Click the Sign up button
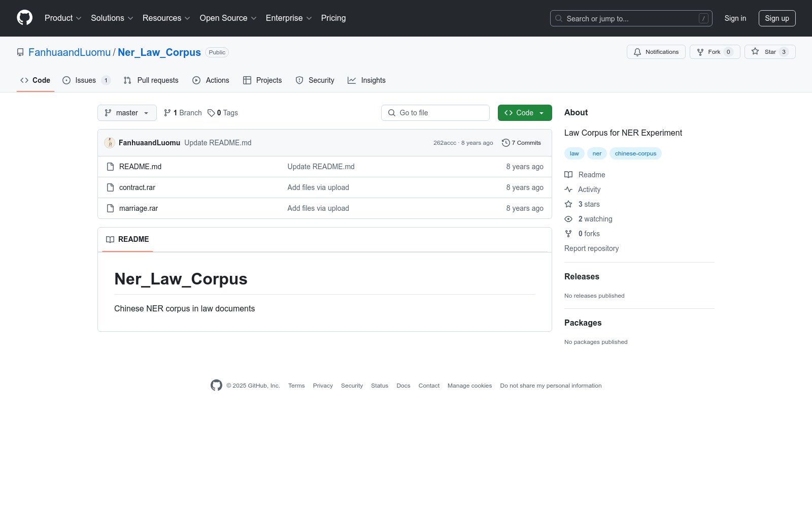The height and width of the screenshot is (508, 812). coord(777,18)
